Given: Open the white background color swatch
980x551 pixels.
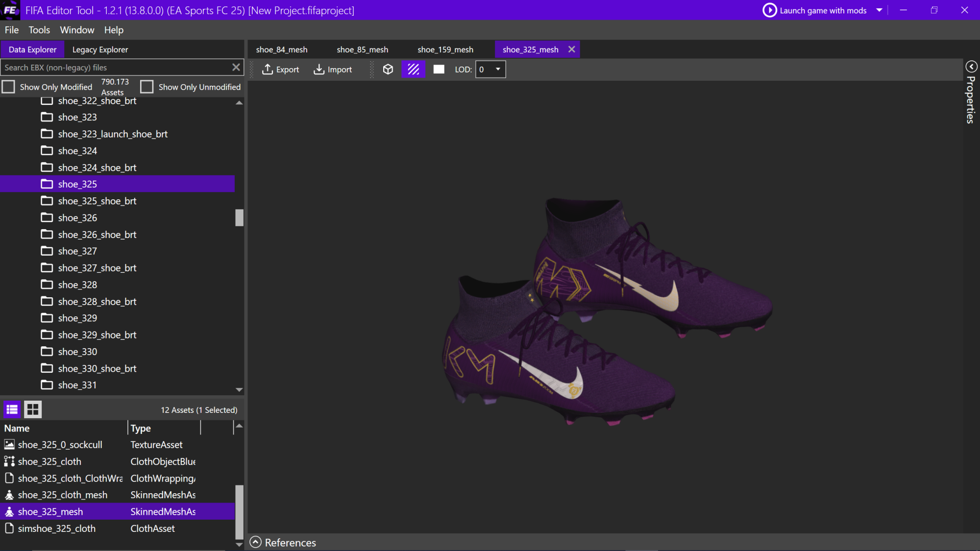Looking at the screenshot, I should point(439,70).
